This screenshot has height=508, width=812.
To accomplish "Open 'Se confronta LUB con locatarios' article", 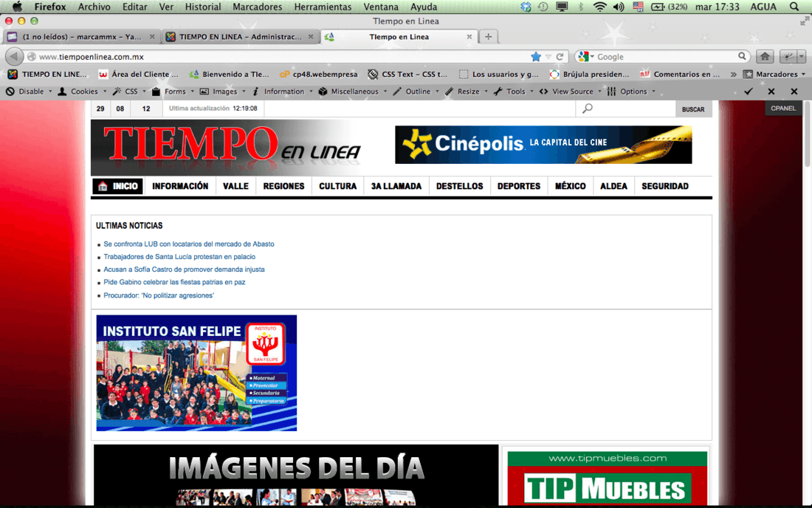I will [189, 244].
